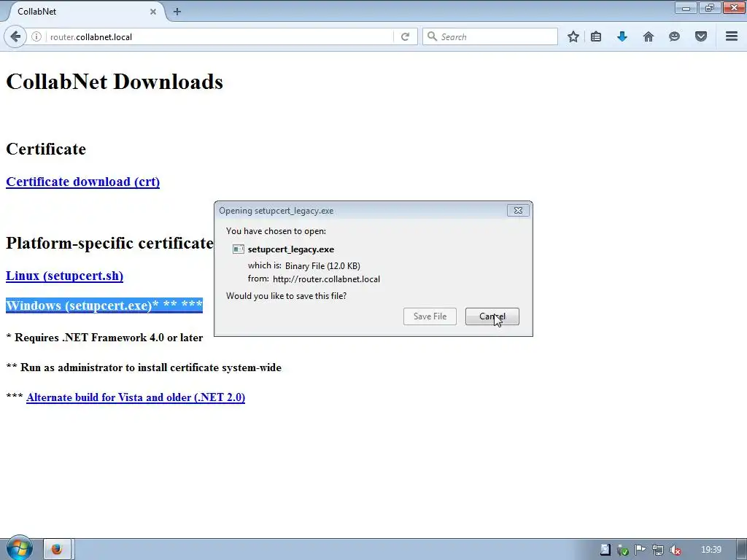Open the Downloads arrow in the toolbar
Image resolution: width=747 pixels, height=560 pixels.
pos(622,36)
